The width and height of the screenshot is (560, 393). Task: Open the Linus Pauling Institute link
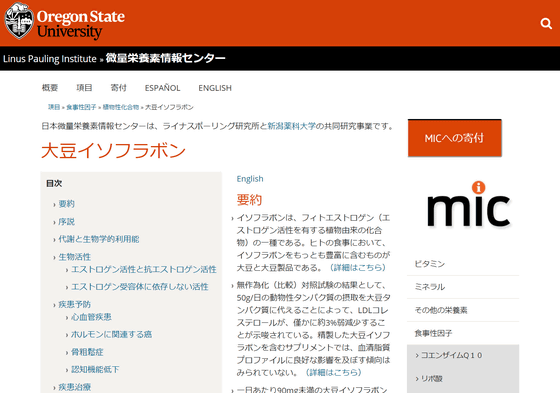(x=50, y=59)
